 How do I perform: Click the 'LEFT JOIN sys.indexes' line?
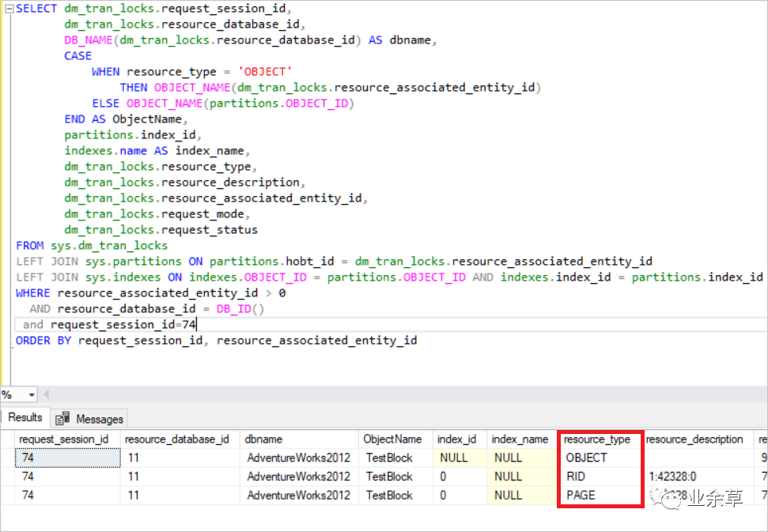point(389,277)
